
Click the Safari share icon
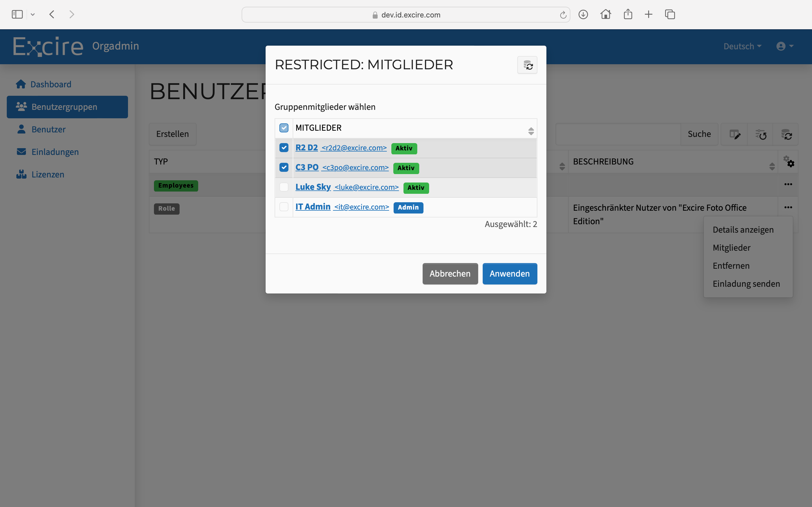(x=628, y=14)
